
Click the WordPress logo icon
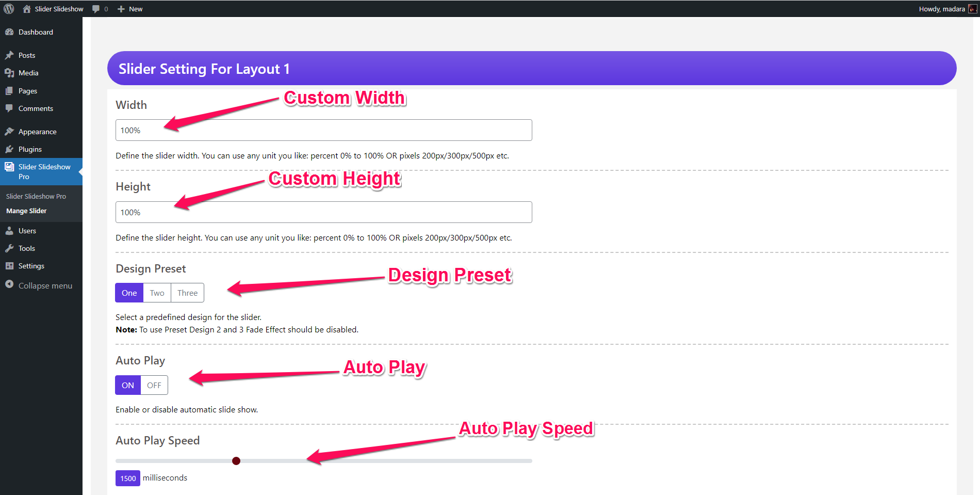[9, 9]
